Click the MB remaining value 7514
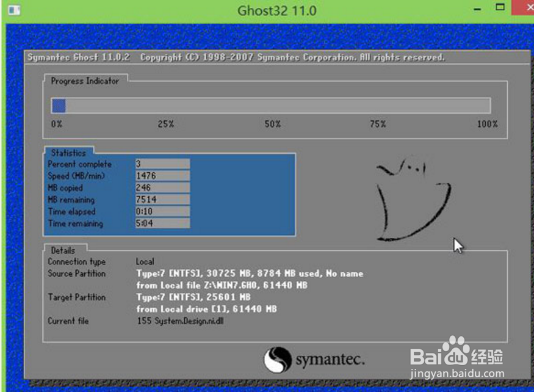 (x=162, y=200)
